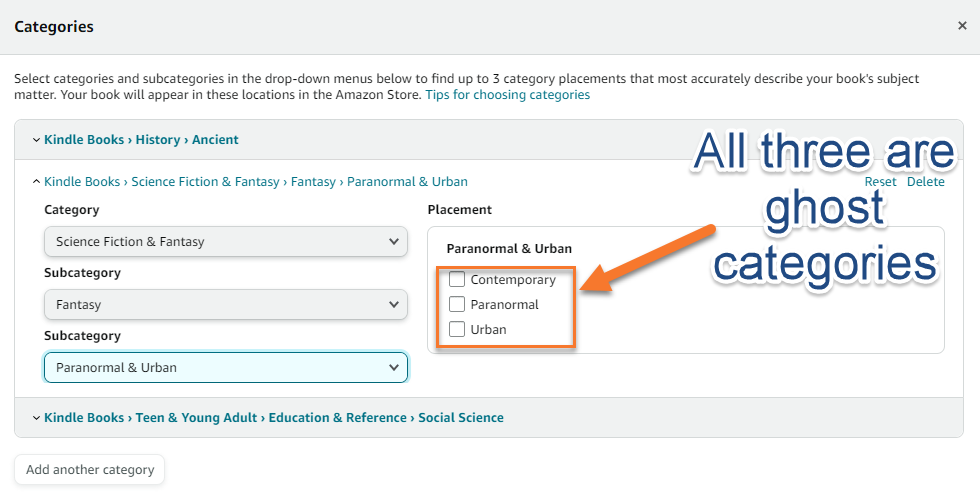Delete the Paranormal & Urban category
980x494 pixels.
[x=925, y=182]
